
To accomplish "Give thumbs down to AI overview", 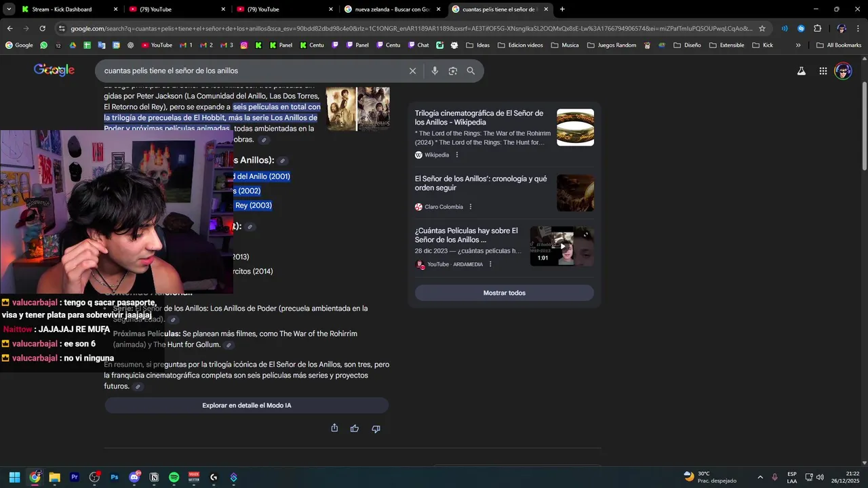I will (x=376, y=428).
